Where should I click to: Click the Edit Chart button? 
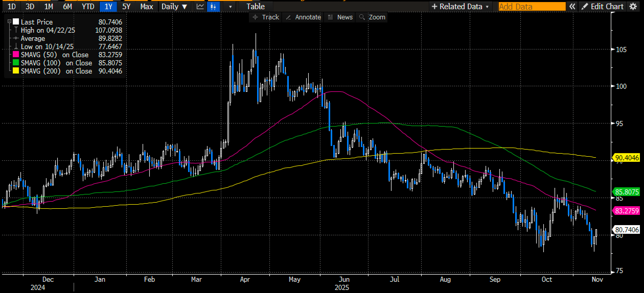(603, 7)
